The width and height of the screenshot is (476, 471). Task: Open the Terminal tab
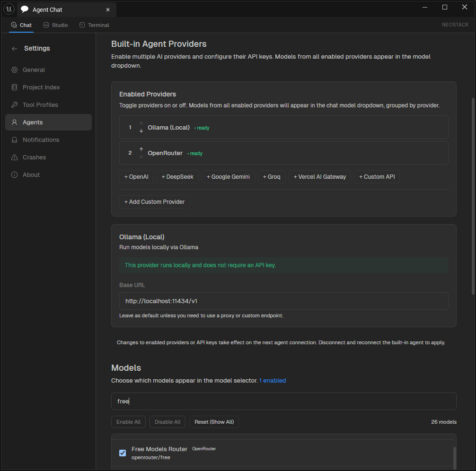pyautogui.click(x=94, y=25)
